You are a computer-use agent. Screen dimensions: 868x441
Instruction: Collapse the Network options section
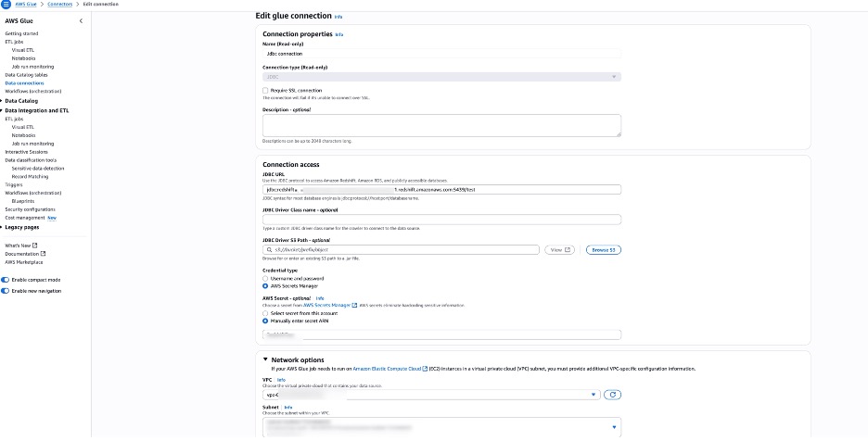266,359
